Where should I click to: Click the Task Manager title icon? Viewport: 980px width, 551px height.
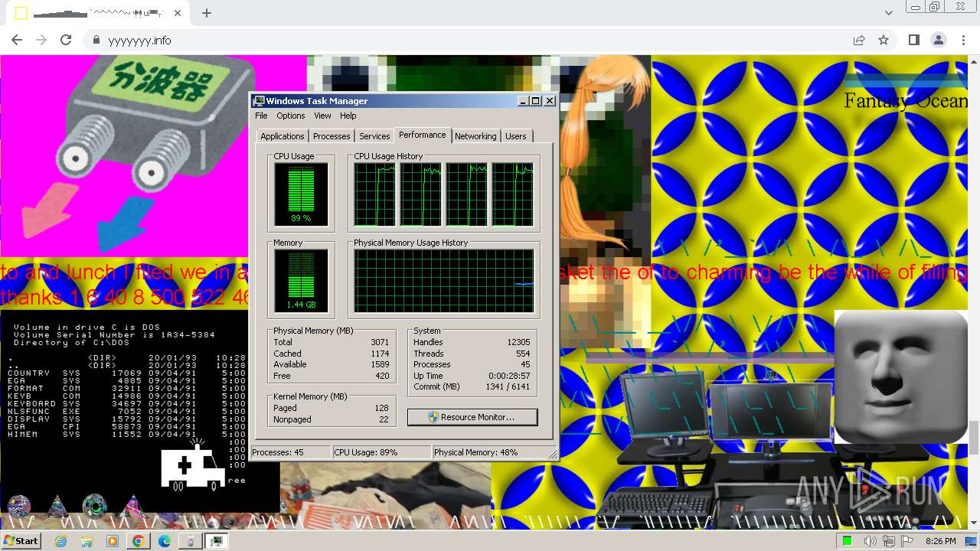tap(259, 101)
